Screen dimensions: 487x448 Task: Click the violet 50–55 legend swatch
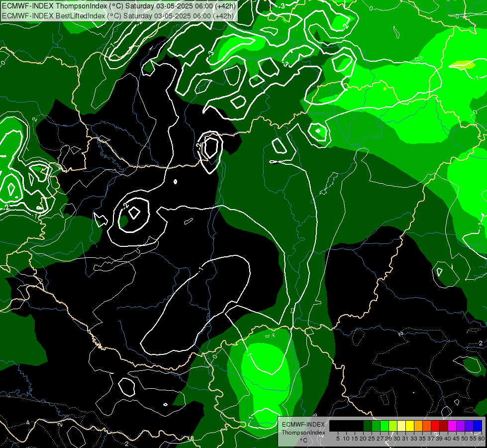pyautogui.click(x=469, y=426)
